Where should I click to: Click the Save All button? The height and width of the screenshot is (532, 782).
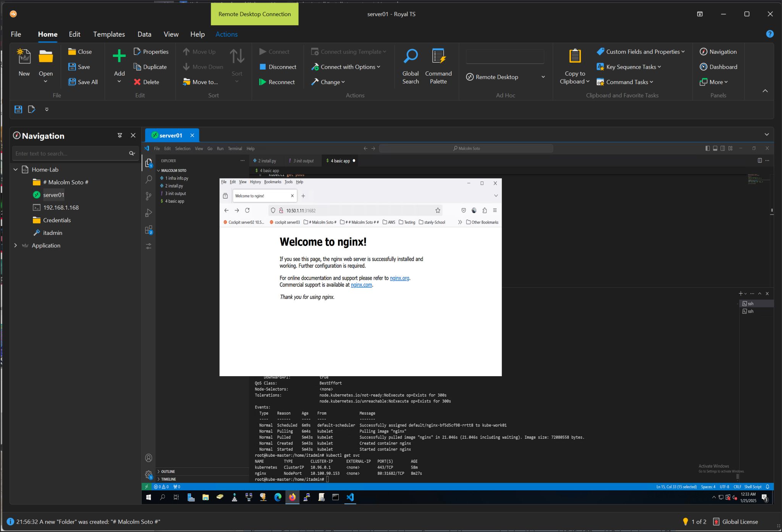[x=83, y=82]
